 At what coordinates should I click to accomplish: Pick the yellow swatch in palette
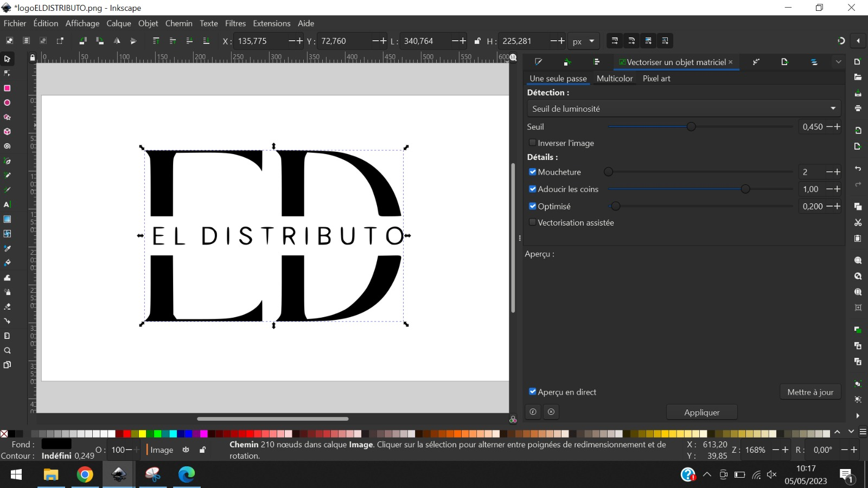pos(142,433)
